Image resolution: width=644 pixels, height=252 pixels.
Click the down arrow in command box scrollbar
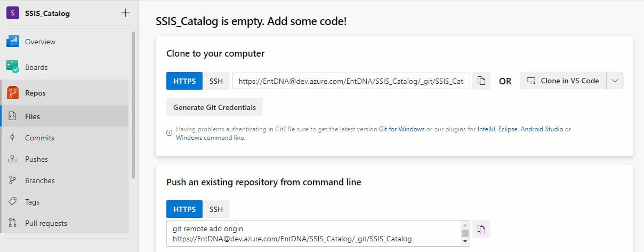click(x=465, y=241)
